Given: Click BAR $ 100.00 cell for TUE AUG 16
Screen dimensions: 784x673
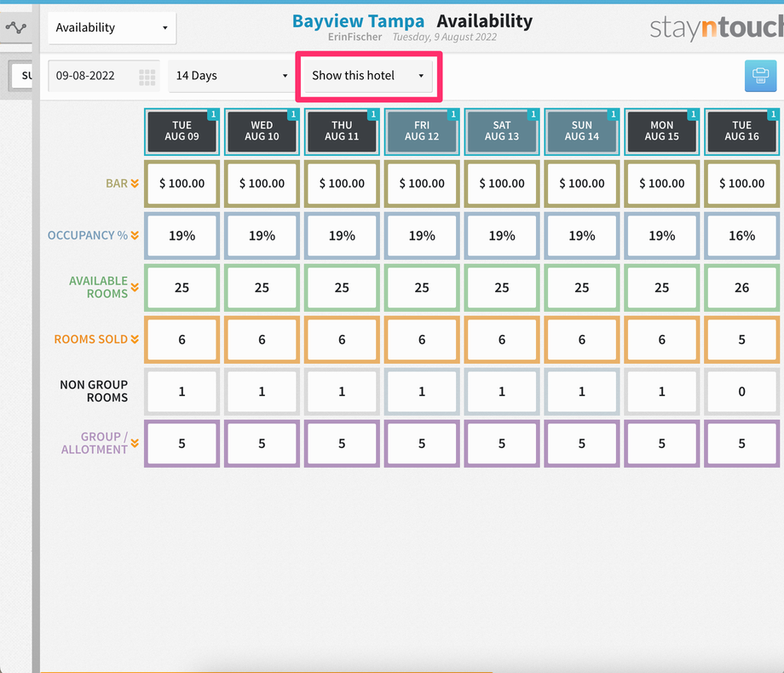Looking at the screenshot, I should click(x=742, y=183).
